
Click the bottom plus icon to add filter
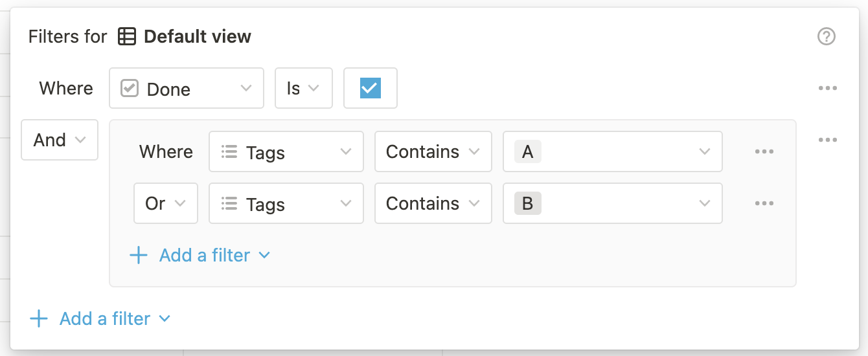click(39, 318)
